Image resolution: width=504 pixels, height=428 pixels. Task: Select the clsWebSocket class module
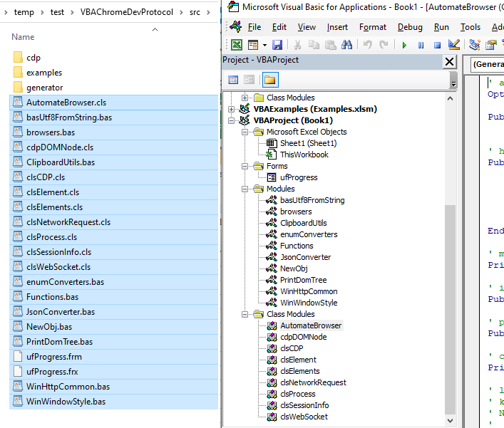click(x=304, y=417)
